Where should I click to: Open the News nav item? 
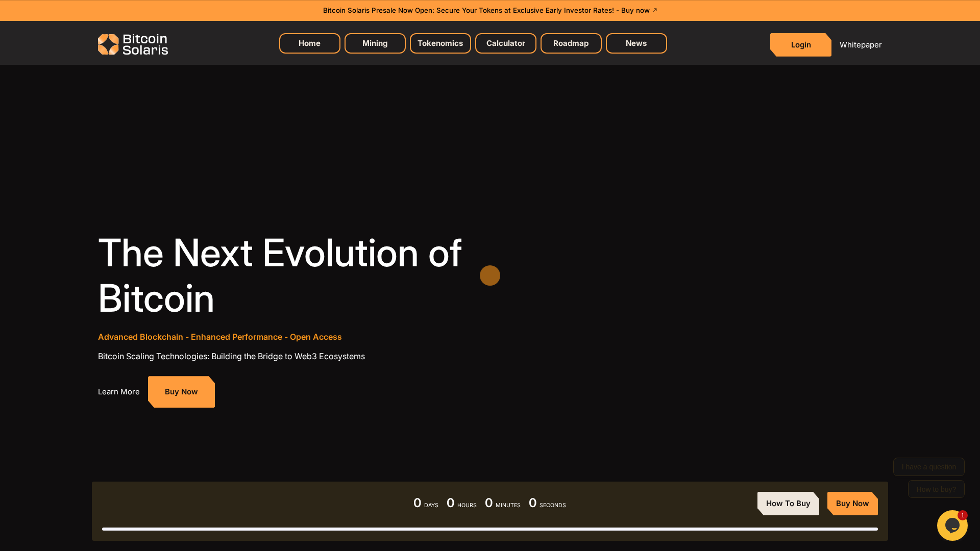[x=636, y=43]
